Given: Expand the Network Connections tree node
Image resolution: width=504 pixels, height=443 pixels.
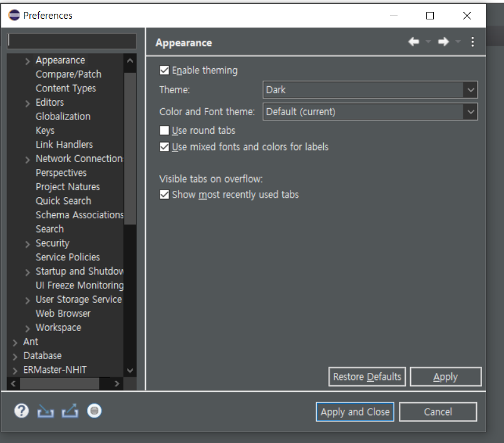Looking at the screenshot, I should coord(28,160).
